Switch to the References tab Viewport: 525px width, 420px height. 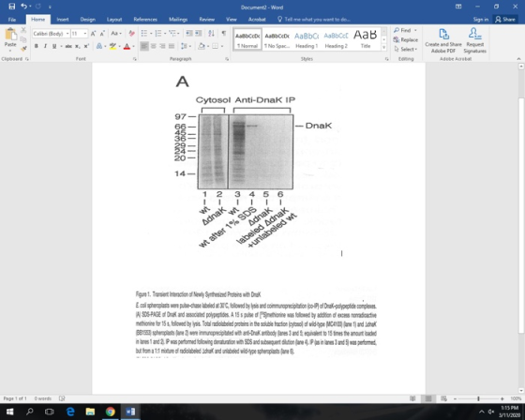pos(145,20)
